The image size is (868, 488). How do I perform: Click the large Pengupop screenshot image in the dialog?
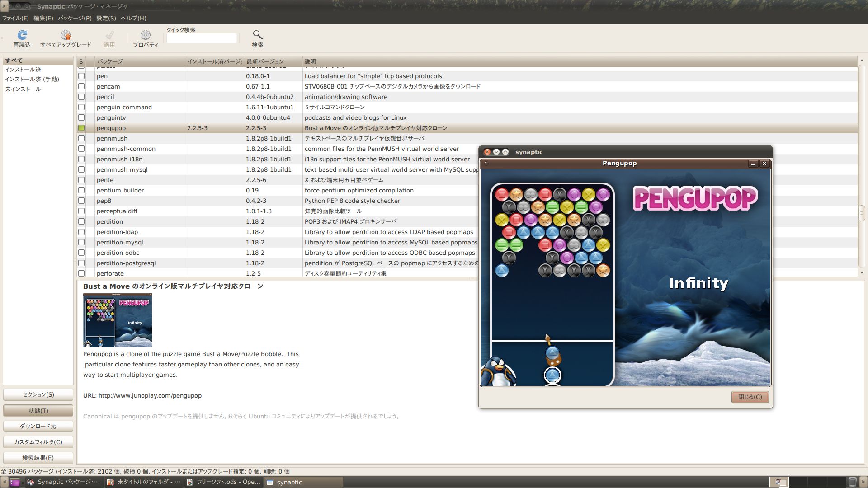coord(626,272)
